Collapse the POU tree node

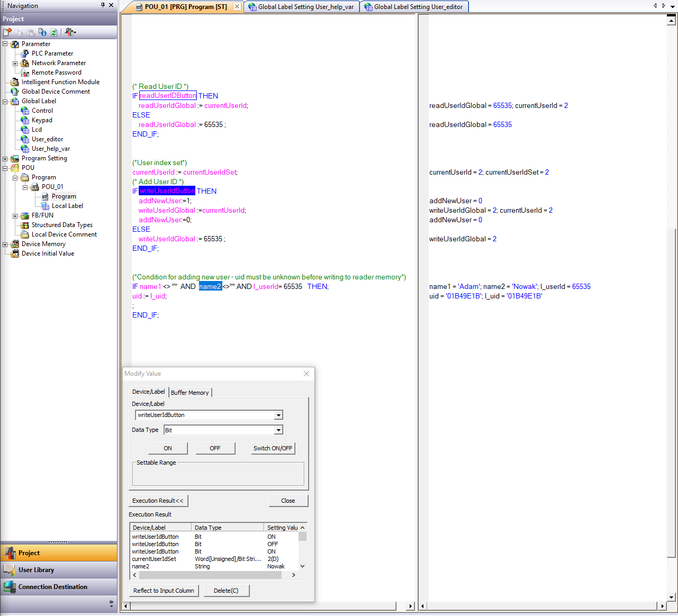[5, 168]
